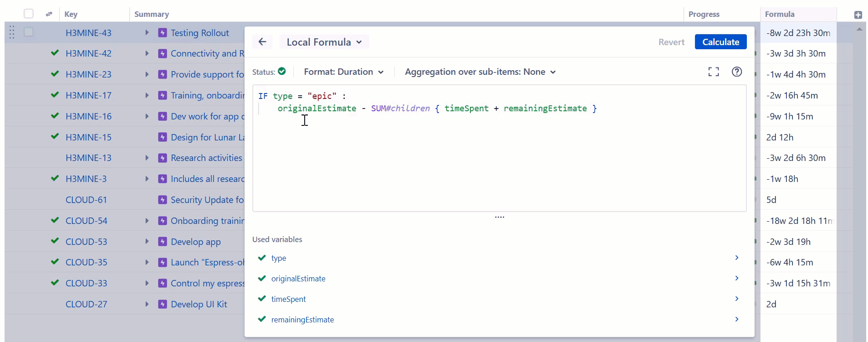Open the formula help question mark icon

click(736, 72)
